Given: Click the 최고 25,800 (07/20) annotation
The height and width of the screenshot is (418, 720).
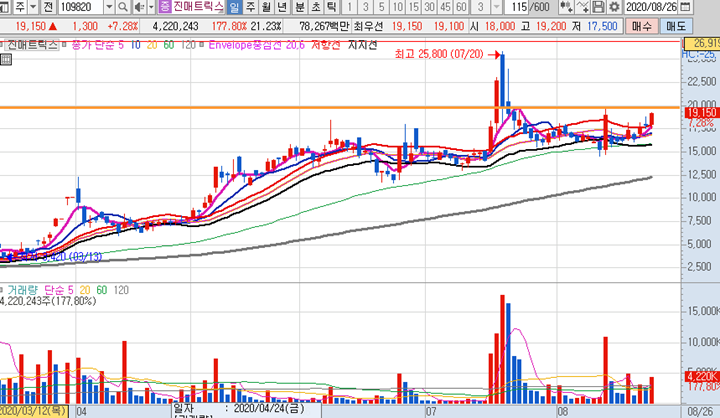Looking at the screenshot, I should [x=439, y=54].
